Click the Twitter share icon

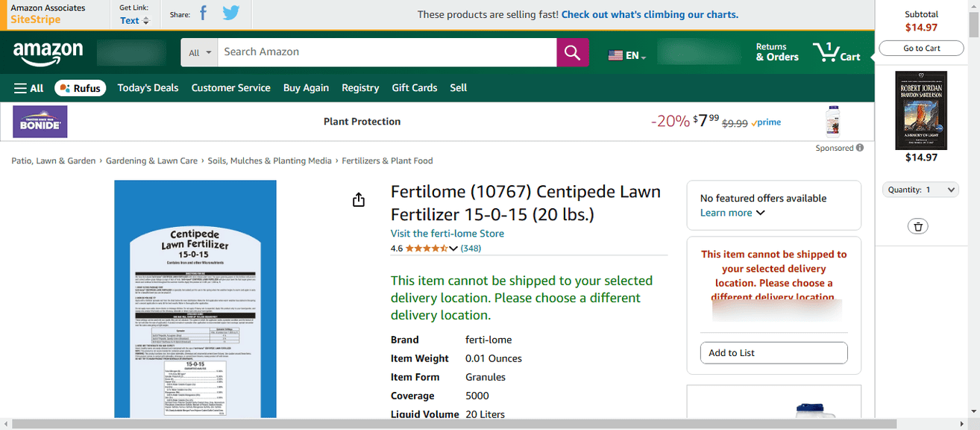230,13
